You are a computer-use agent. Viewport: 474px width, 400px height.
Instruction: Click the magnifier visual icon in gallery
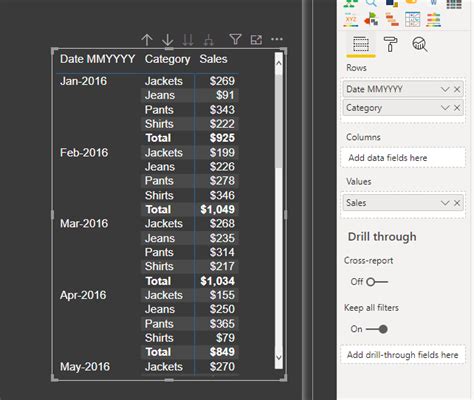[371, 3]
